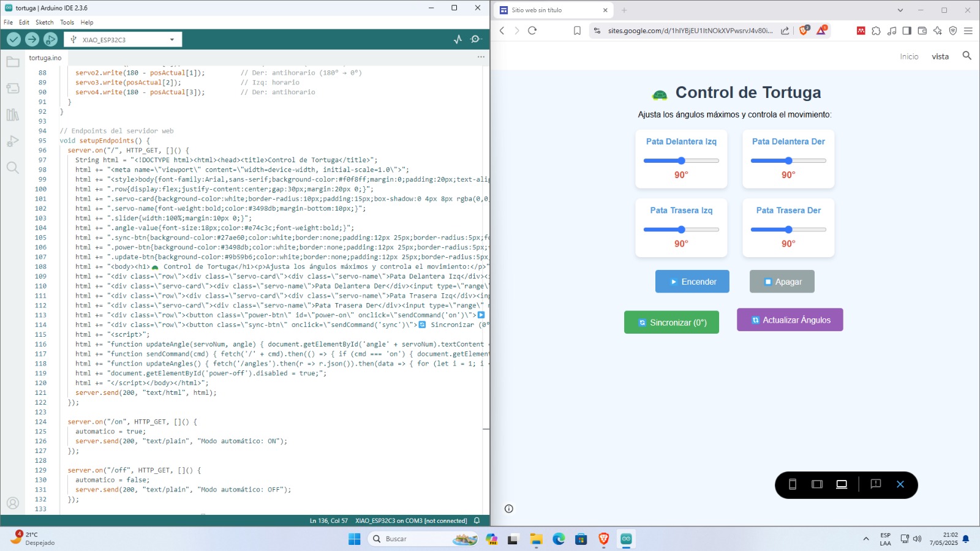Image resolution: width=980 pixels, height=551 pixels.
Task: Open the Sketch menu
Action: (44, 23)
